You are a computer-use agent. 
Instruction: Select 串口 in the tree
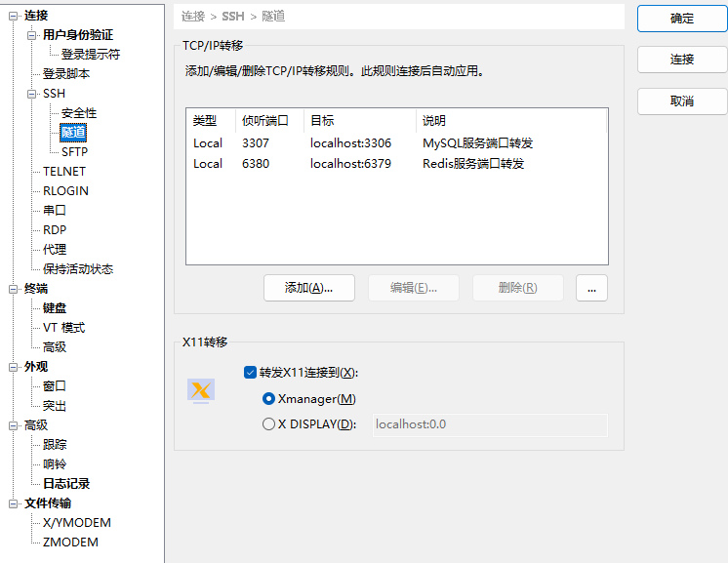[x=55, y=210]
